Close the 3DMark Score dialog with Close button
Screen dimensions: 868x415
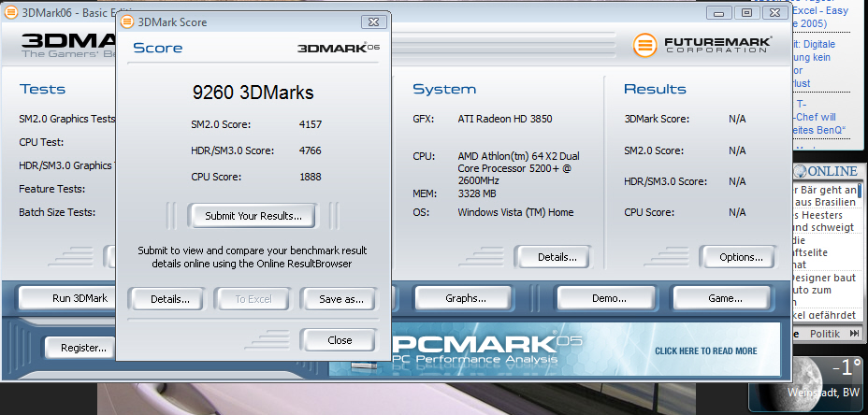(x=340, y=340)
